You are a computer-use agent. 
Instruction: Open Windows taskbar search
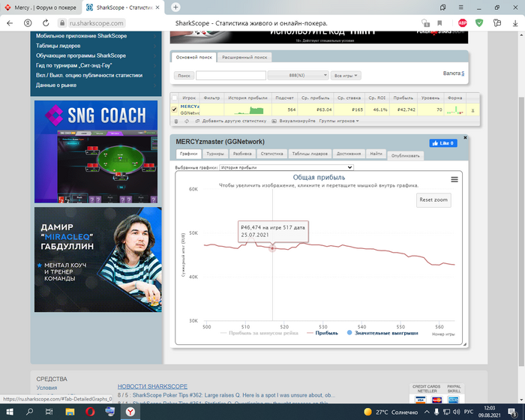click(x=29, y=412)
